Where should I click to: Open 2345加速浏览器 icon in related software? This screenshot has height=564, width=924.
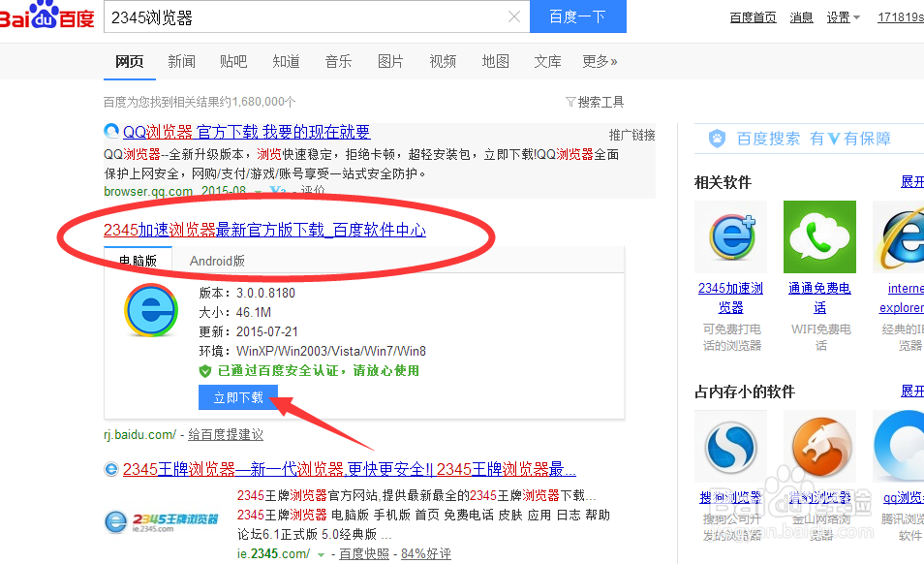click(730, 236)
